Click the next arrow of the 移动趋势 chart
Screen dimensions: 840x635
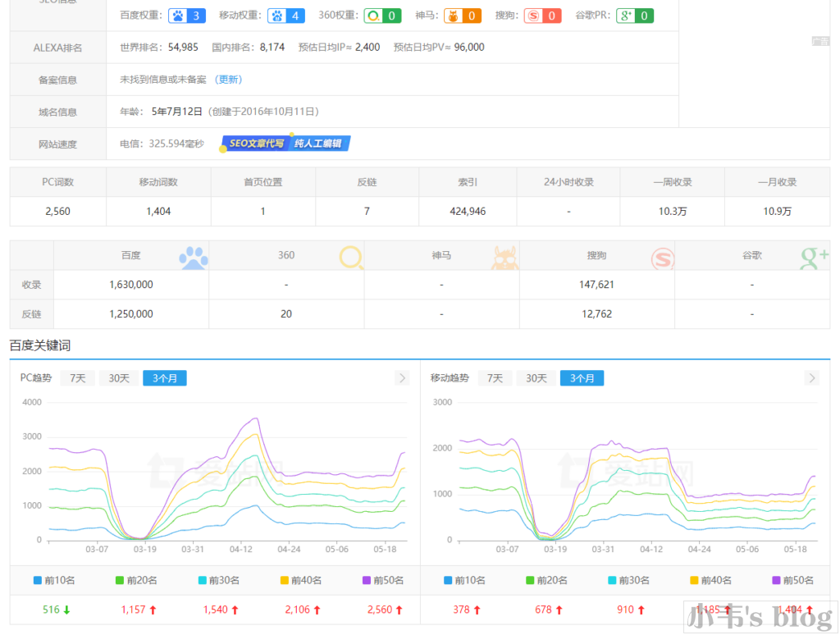(x=811, y=378)
